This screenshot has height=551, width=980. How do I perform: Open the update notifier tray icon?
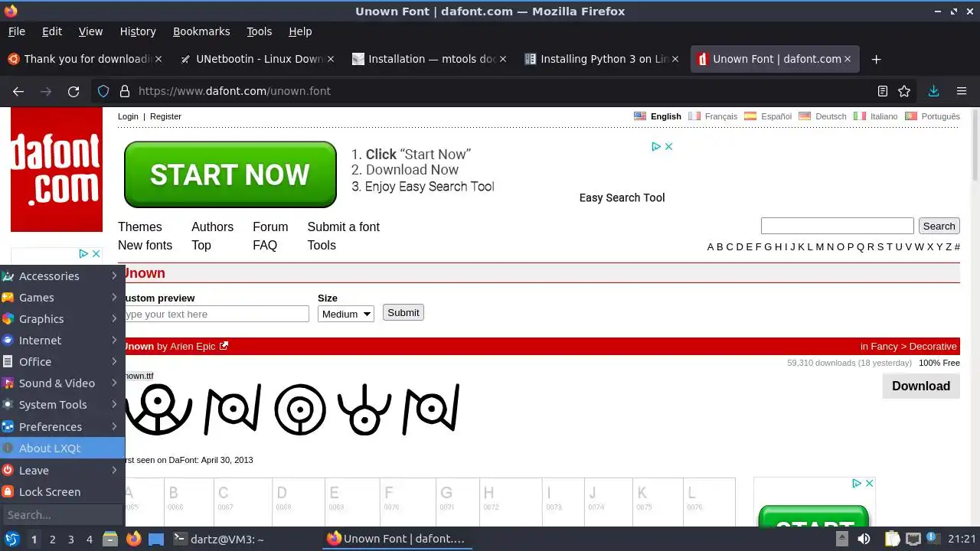[933, 539]
